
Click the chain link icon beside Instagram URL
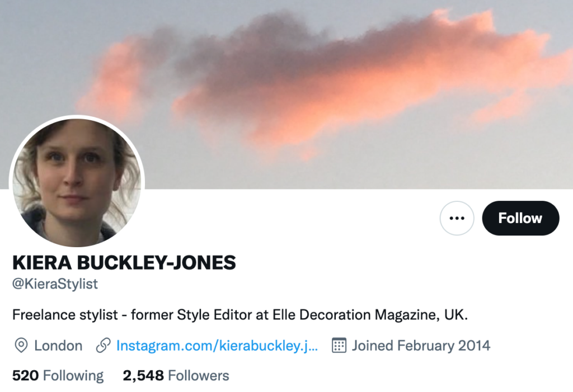coord(103,346)
